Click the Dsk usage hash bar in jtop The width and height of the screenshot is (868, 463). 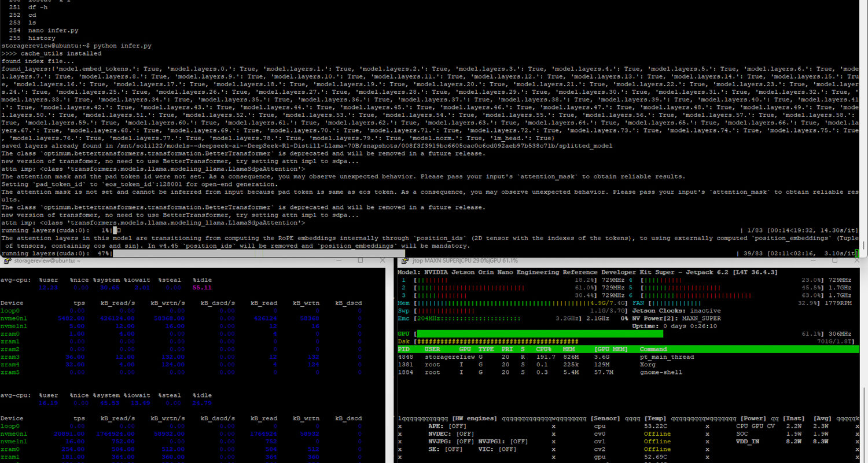pyautogui.click(x=498, y=341)
